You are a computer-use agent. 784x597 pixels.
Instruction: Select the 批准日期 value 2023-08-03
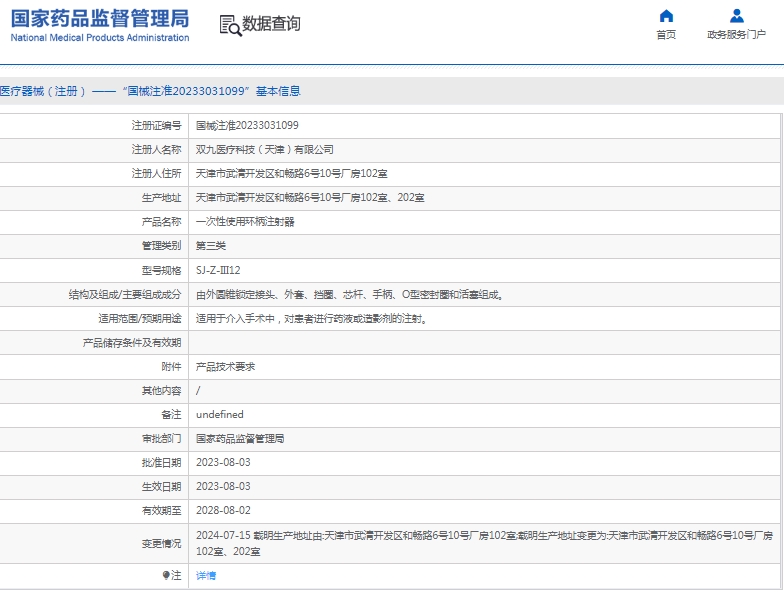tap(223, 462)
